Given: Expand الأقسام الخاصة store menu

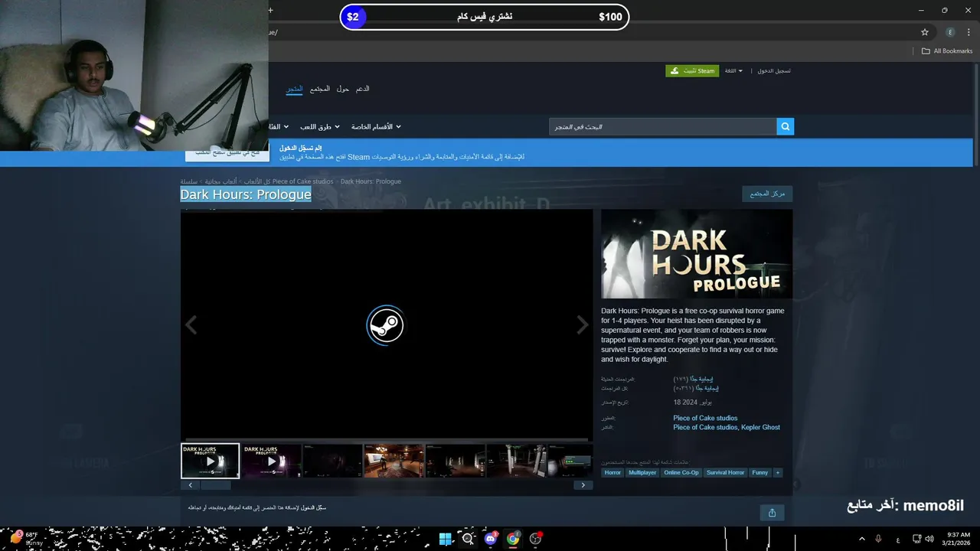Looking at the screenshot, I should pyautogui.click(x=375, y=126).
